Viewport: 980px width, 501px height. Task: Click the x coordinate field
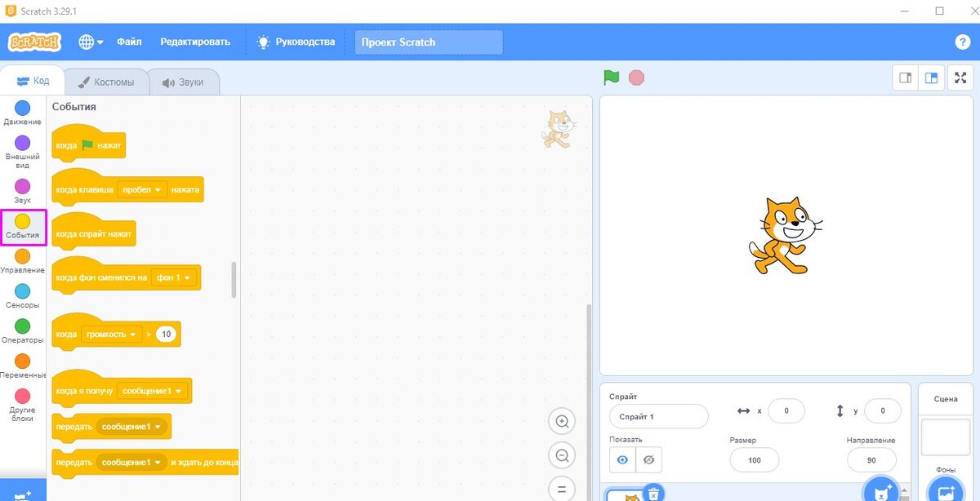point(786,411)
